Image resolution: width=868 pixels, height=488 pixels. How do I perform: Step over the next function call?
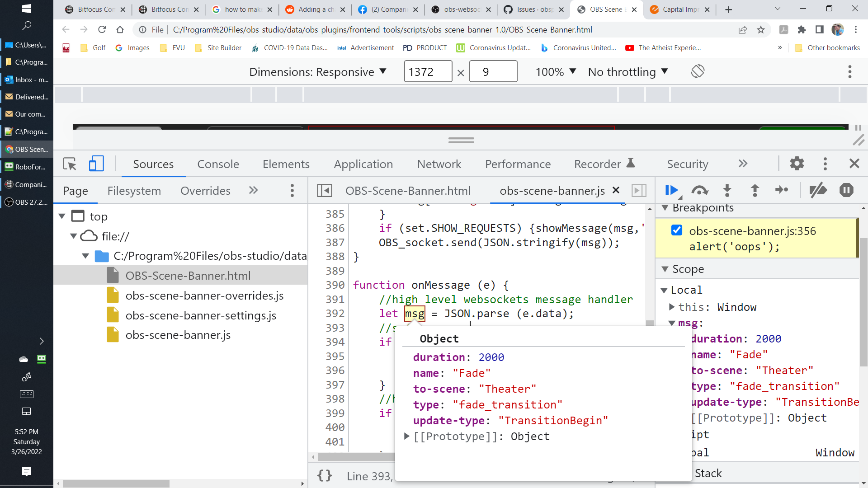pos(699,190)
